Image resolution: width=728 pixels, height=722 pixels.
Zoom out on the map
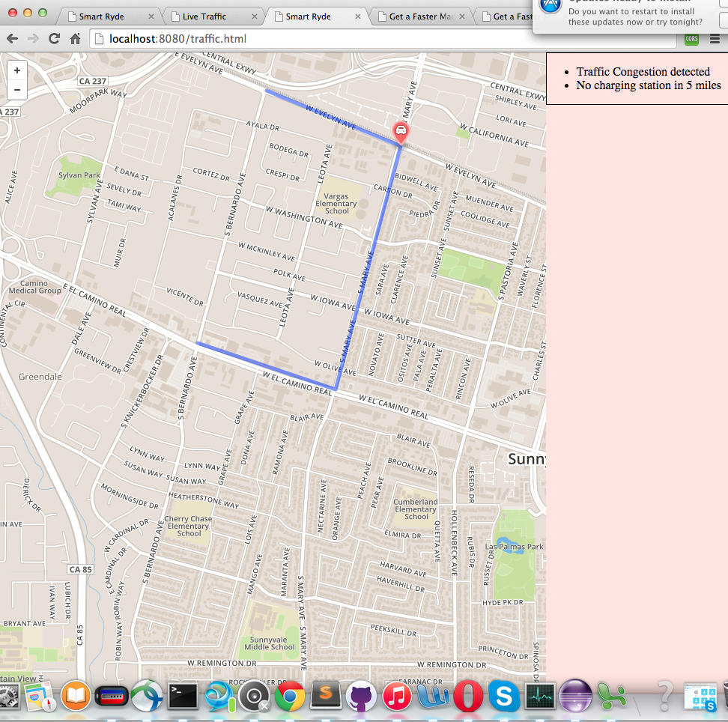17,90
